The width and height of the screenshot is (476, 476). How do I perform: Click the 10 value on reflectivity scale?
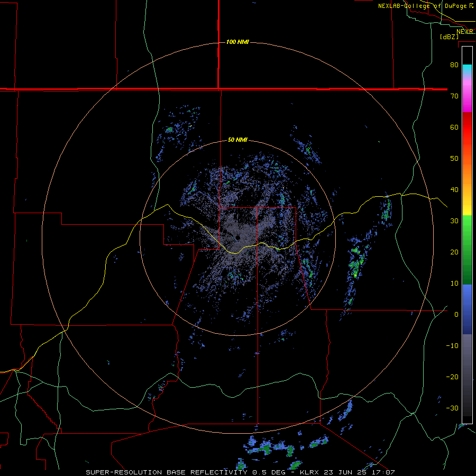tap(454, 283)
